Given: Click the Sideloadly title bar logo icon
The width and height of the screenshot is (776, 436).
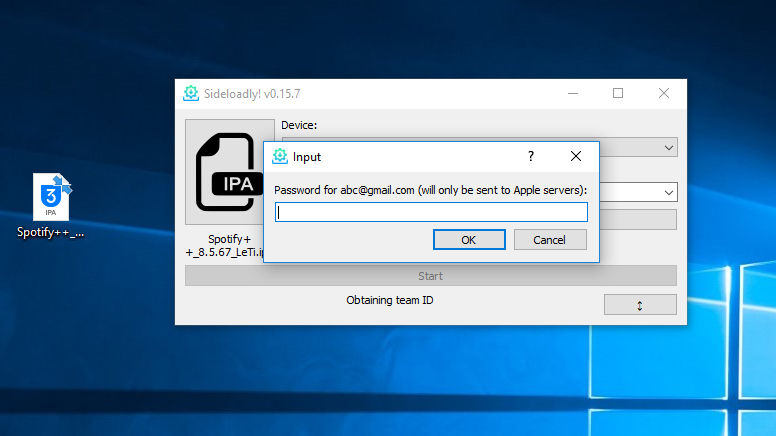Looking at the screenshot, I should 191,94.
